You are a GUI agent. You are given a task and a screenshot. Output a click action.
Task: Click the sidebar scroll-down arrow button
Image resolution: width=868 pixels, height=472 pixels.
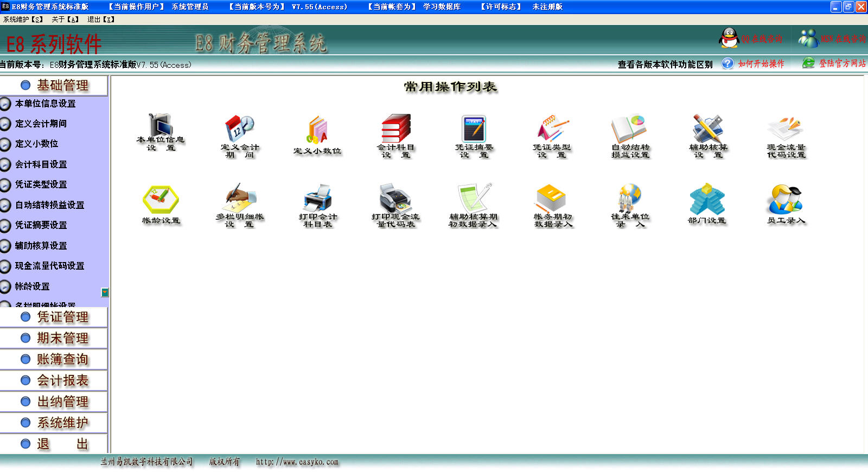105,292
